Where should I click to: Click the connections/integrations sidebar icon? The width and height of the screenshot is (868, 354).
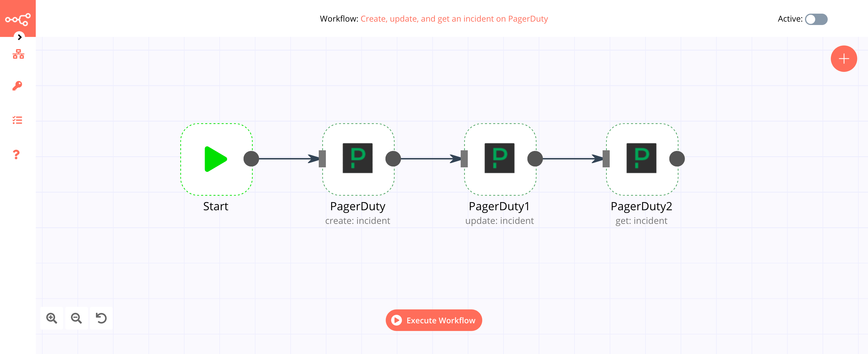(18, 55)
